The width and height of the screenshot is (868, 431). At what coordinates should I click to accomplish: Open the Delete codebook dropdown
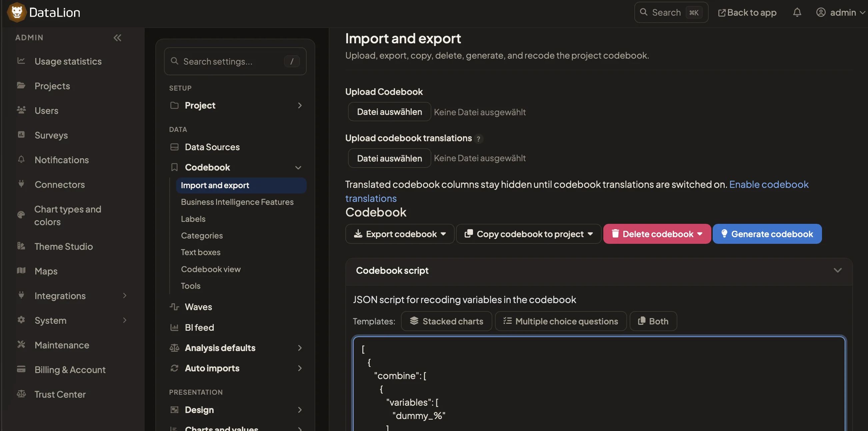click(x=657, y=234)
